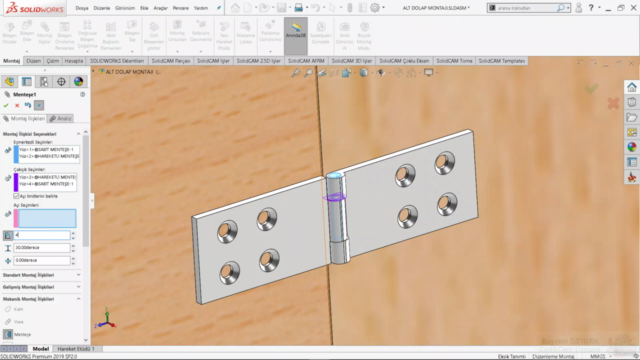Click the 30.00derece maximum angle field
Image resolution: width=640 pixels, height=360 pixels.
click(42, 248)
